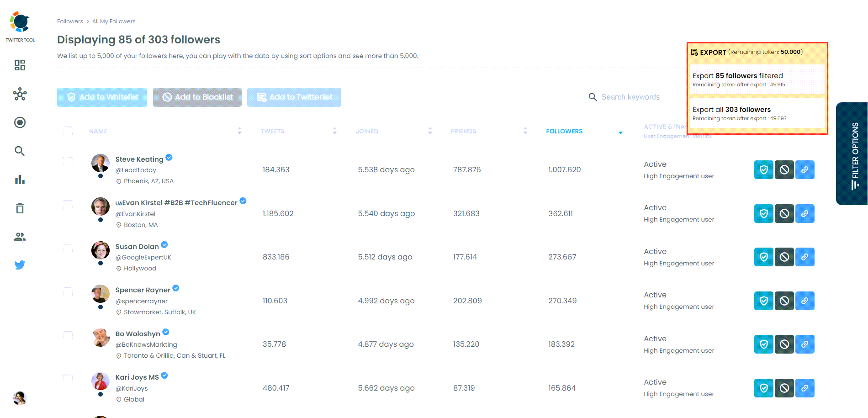The image size is (868, 418).
Task: Open the search icon in the left sidebar
Action: [x=20, y=151]
